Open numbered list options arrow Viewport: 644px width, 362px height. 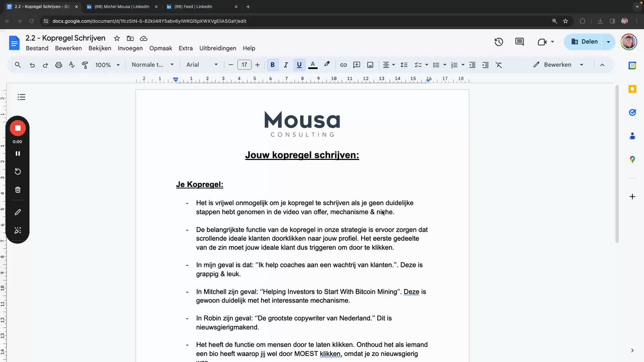pyautogui.click(x=463, y=65)
